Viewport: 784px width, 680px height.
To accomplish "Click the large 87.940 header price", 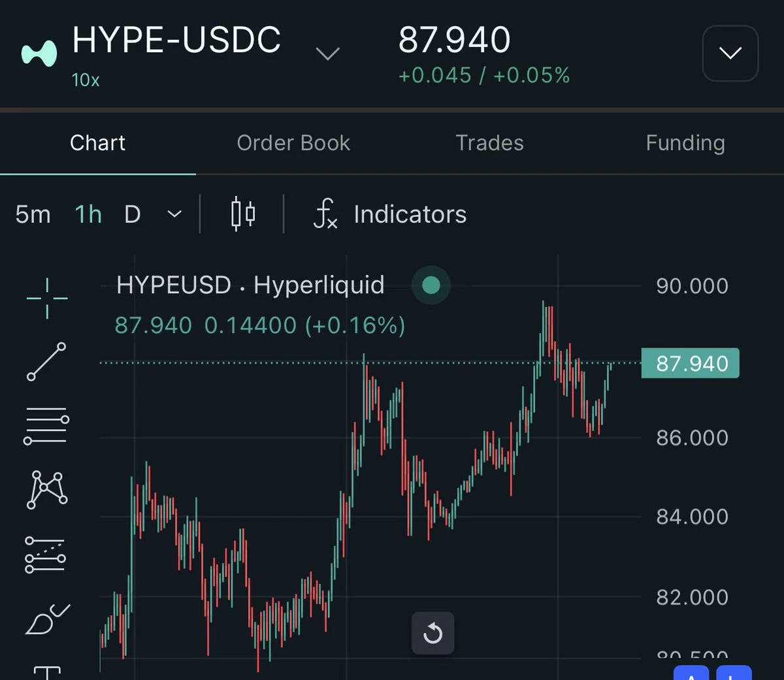I will (454, 40).
